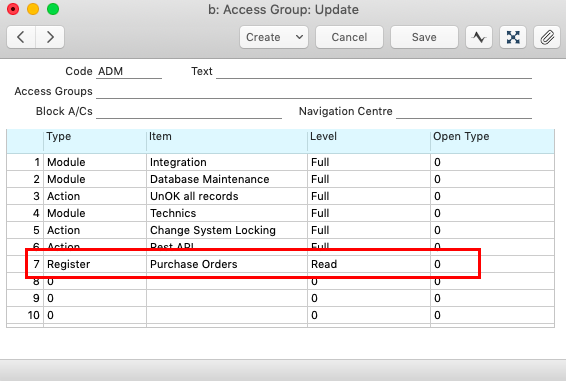This screenshot has width=566, height=381.
Task: Save the access group record
Action: [424, 37]
